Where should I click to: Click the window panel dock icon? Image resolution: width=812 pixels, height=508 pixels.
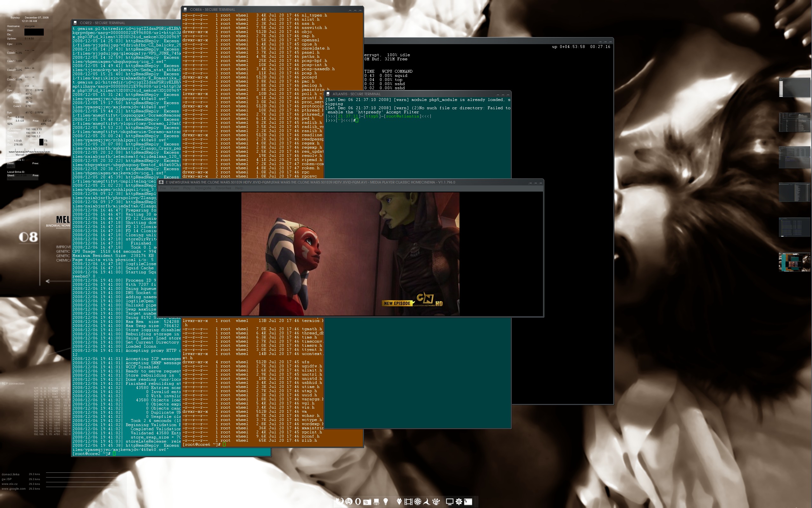pos(468,502)
